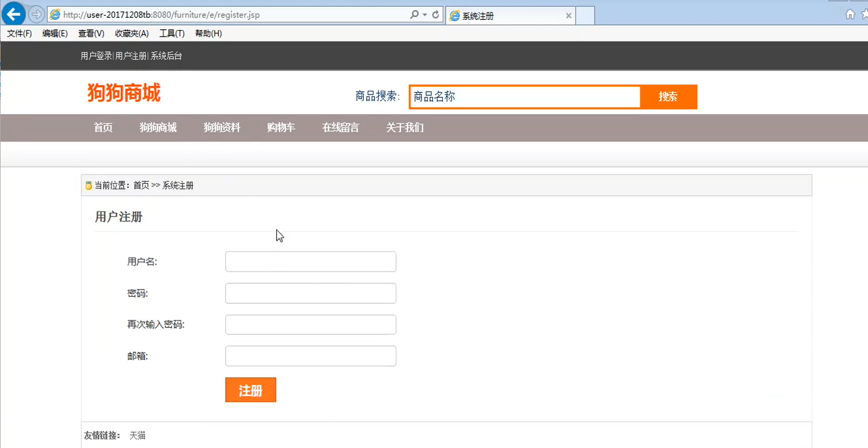Open the 收藏夹(A) menu
Image resolution: width=868 pixels, height=448 pixels.
(132, 34)
